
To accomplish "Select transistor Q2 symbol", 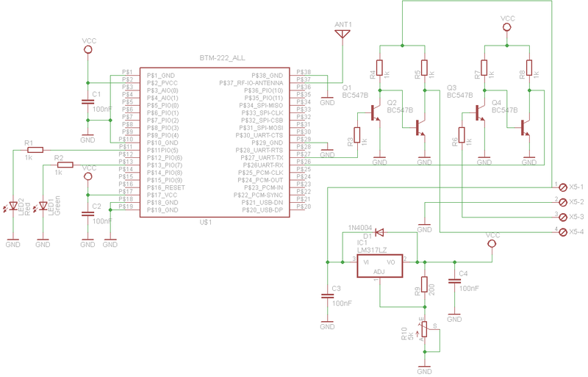I will click(420, 128).
